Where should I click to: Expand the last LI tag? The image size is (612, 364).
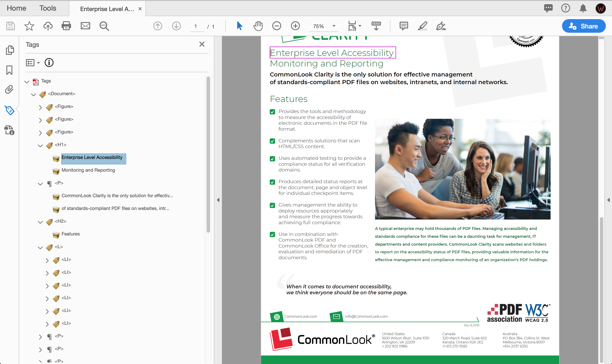point(47,324)
